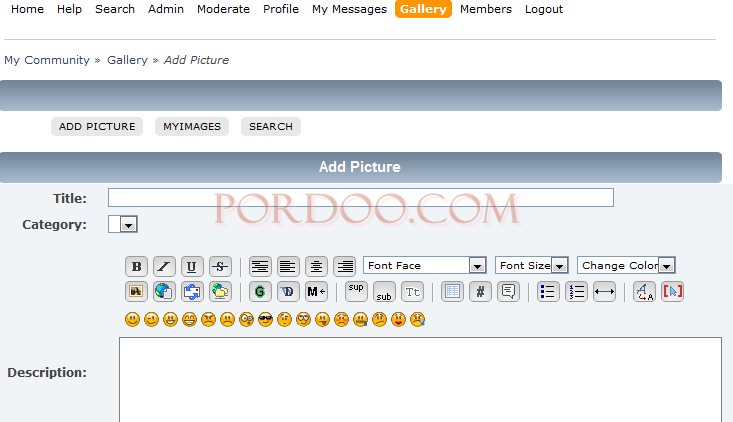This screenshot has height=422, width=733.
Task: Follow Gallery breadcrumb link
Action: [127, 60]
